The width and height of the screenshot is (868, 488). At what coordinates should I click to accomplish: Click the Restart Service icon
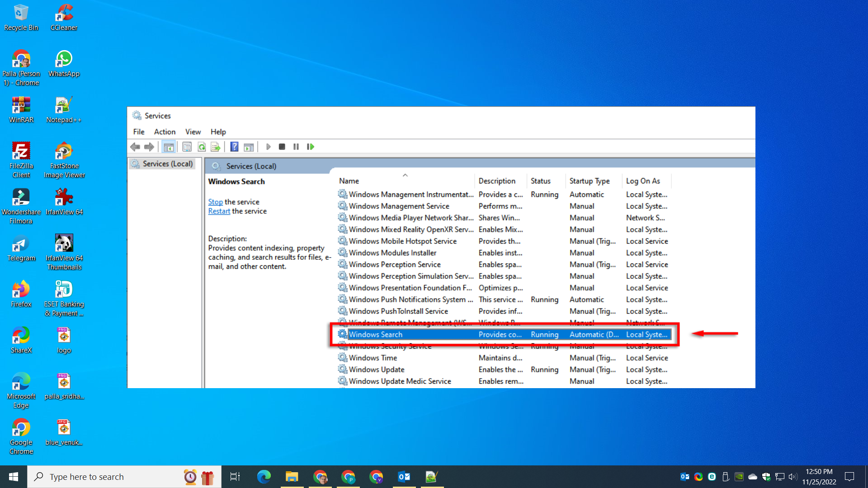pos(311,147)
